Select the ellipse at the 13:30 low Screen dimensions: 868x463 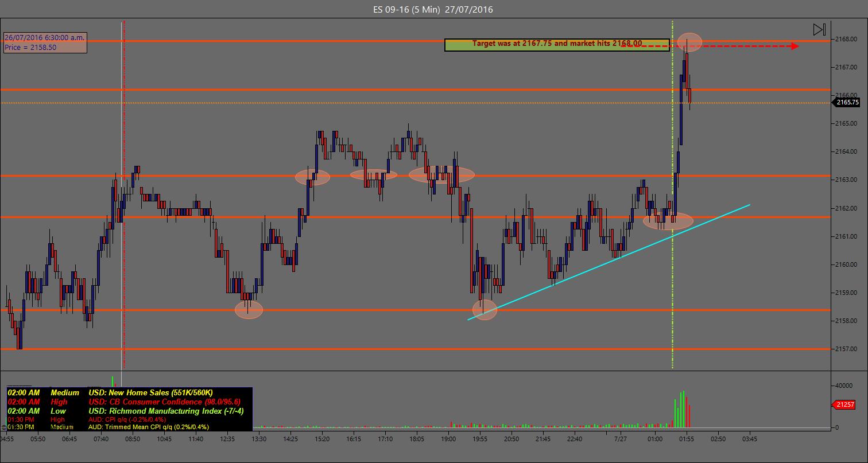(249, 310)
